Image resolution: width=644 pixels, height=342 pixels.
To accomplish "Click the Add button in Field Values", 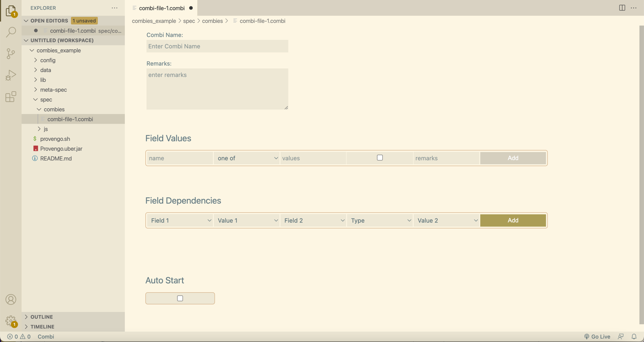I will tap(513, 158).
